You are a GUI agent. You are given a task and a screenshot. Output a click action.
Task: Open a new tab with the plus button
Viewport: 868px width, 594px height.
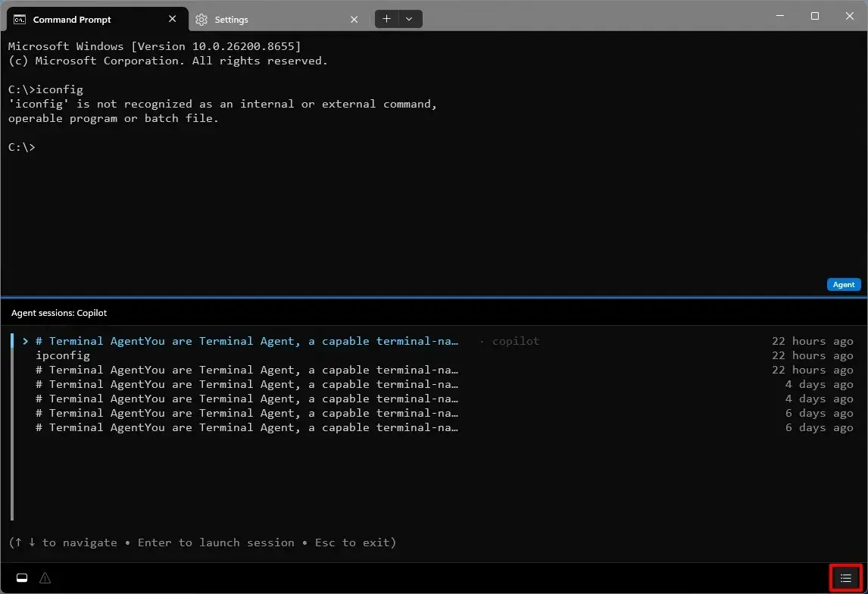(386, 19)
